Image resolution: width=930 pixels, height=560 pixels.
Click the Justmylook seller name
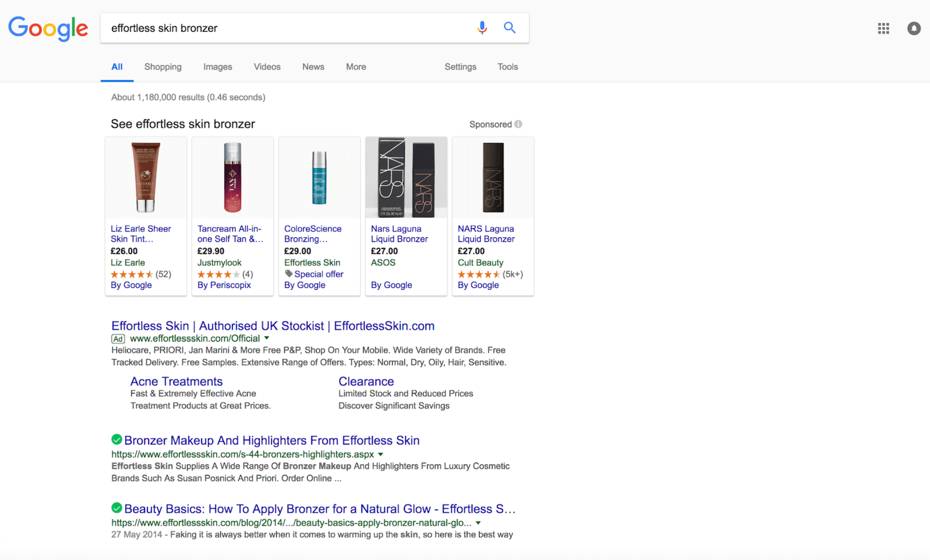(219, 262)
